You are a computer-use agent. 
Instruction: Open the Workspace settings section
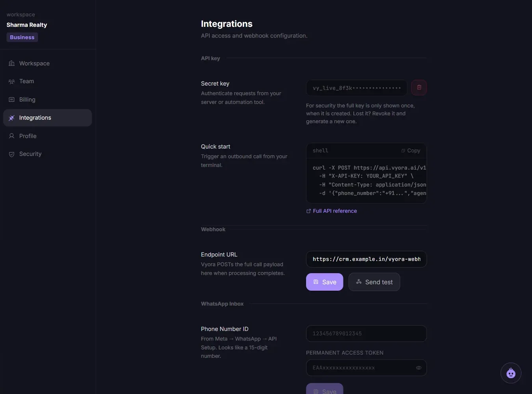tap(47, 63)
